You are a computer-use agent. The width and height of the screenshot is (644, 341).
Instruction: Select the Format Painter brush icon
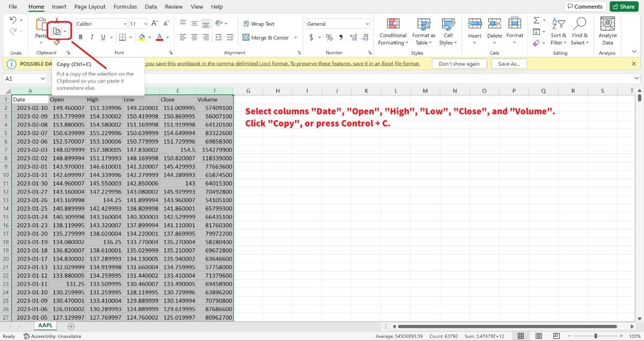(56, 42)
